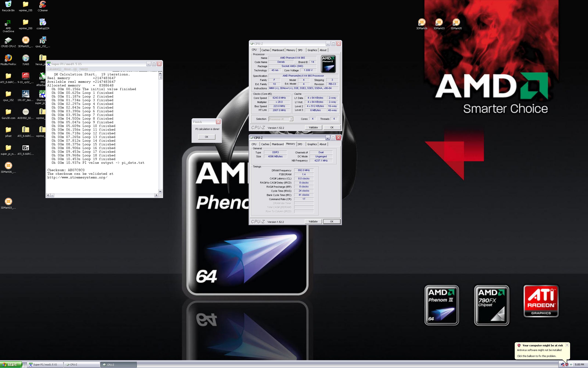Viewport: 588px width, 368px height.
Task: Open Mozilla Firefox shortcut
Action: point(8,60)
